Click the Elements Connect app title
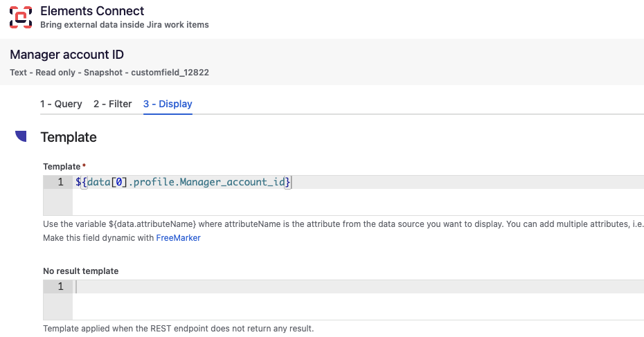This screenshot has width=644, height=337. click(92, 10)
